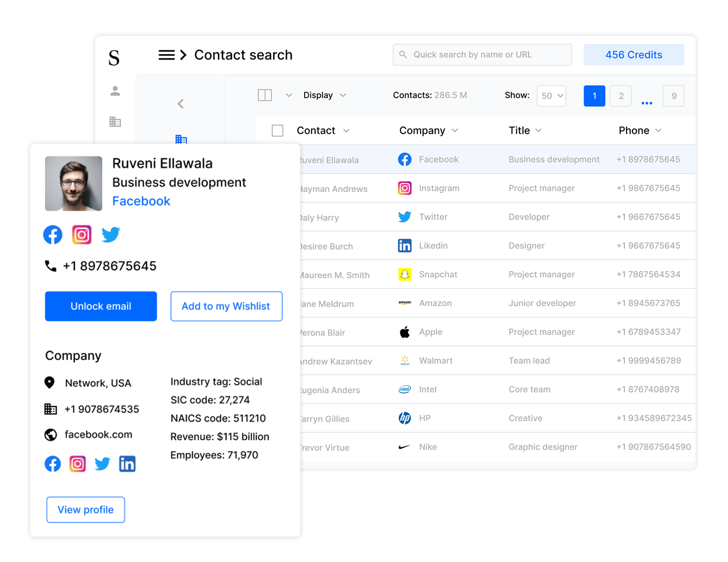
Task: Open the Phone column dropdown
Action: click(x=658, y=131)
